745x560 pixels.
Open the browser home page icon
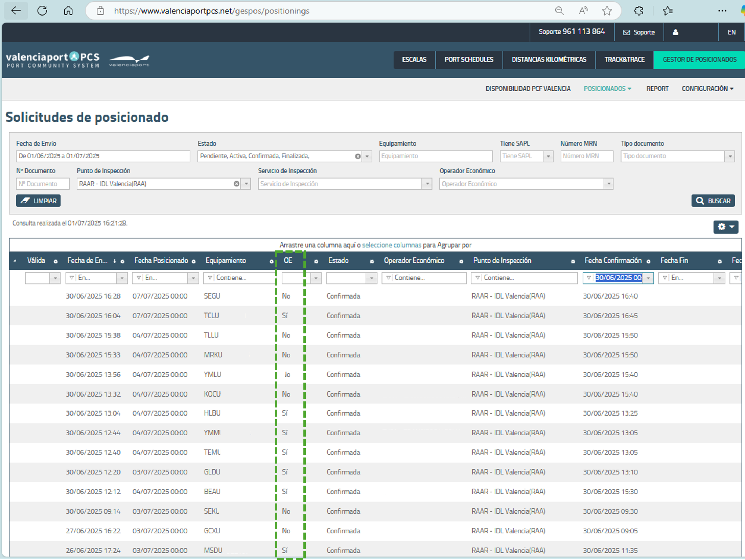point(68,11)
